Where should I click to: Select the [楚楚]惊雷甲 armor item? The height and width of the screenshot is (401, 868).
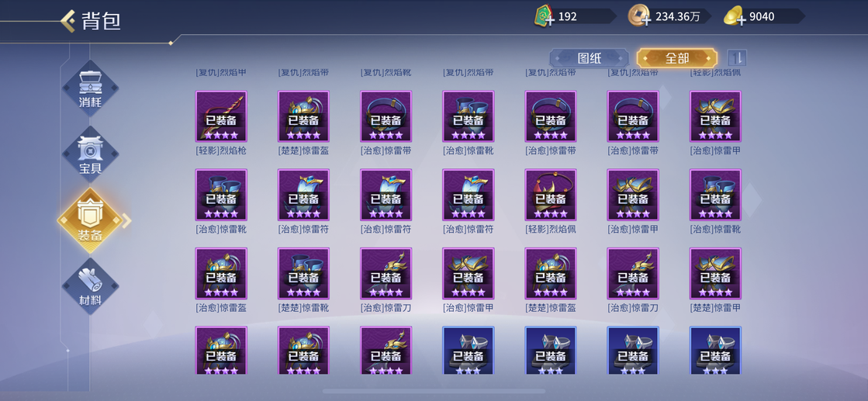tap(715, 274)
